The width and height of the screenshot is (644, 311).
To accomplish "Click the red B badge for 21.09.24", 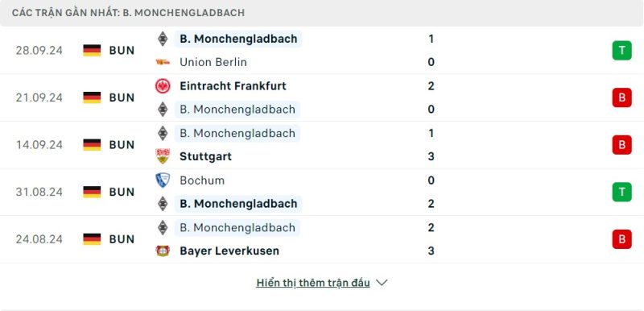I will pyautogui.click(x=621, y=97).
